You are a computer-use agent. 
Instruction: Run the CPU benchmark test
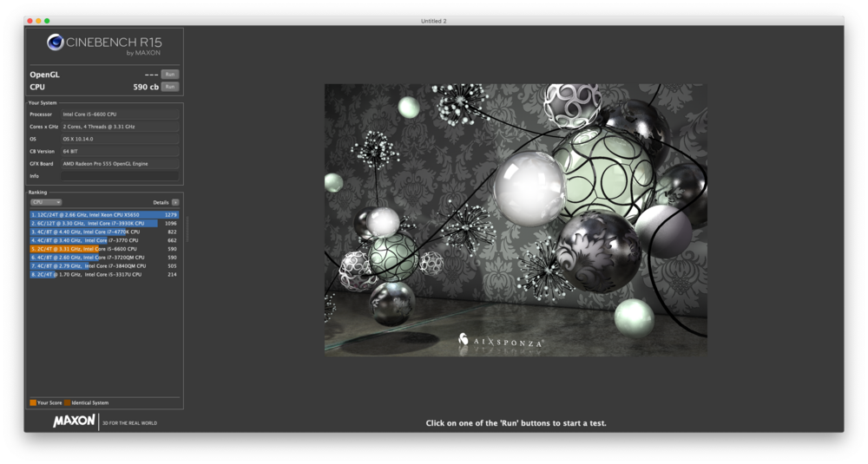(170, 87)
